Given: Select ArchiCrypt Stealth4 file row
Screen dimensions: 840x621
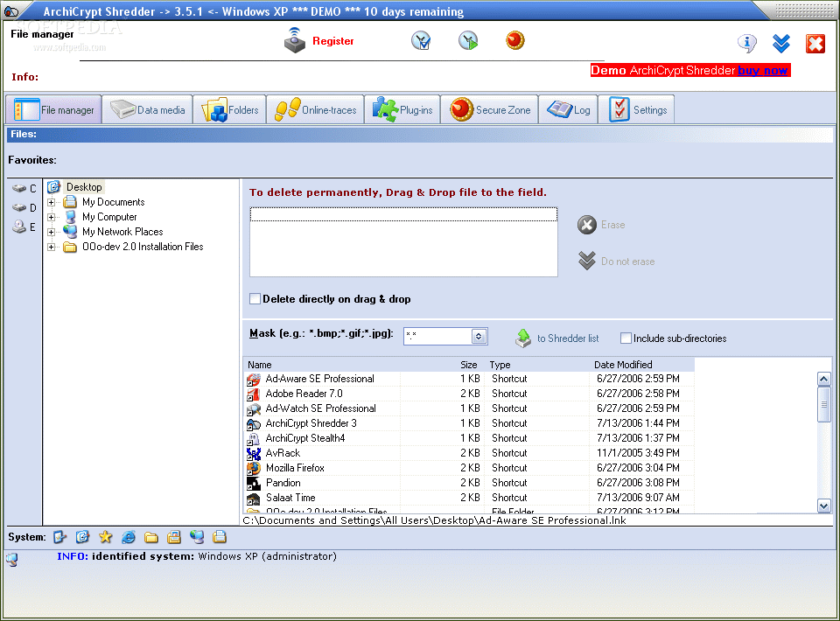Looking at the screenshot, I should [x=469, y=438].
